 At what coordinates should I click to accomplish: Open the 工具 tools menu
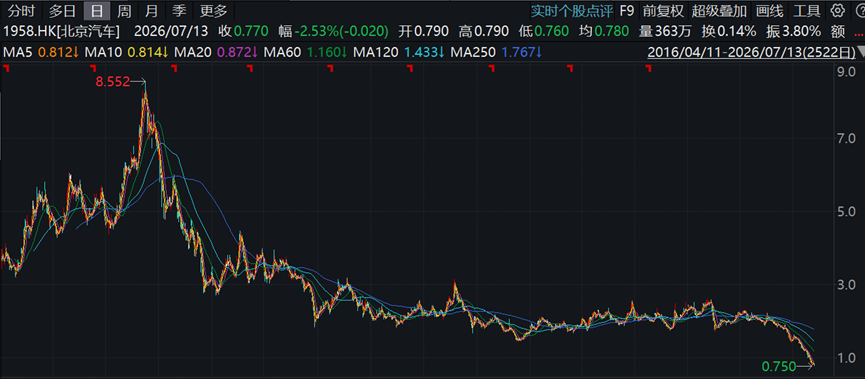pos(807,10)
